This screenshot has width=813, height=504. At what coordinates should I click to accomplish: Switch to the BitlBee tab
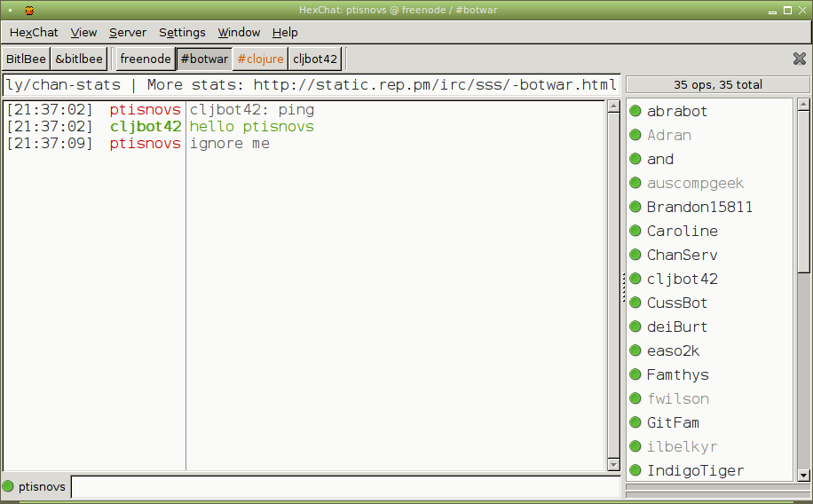coord(26,59)
